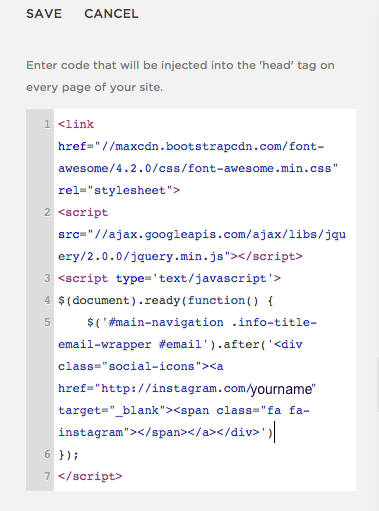379x511 pixels.
Task: Select line number 4 in gutter
Action: pos(47,300)
